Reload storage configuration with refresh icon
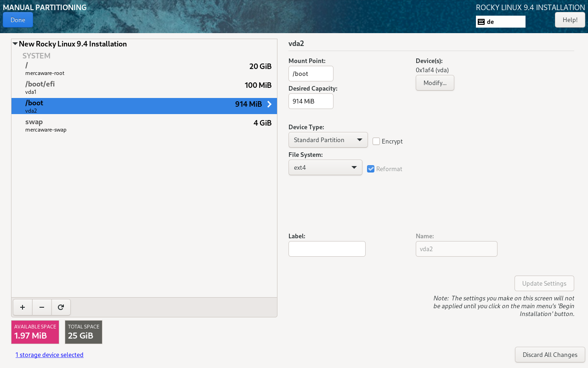The height and width of the screenshot is (368, 588). click(61, 307)
